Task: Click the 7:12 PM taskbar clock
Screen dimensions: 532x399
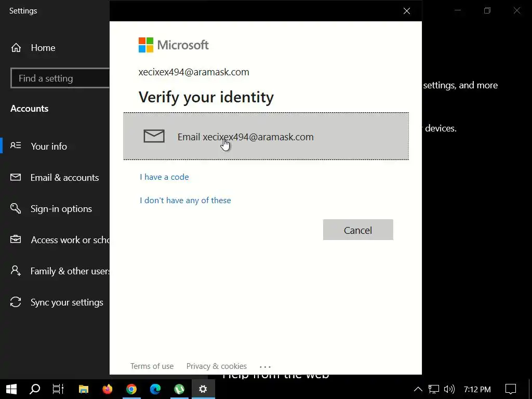Action: click(x=477, y=389)
